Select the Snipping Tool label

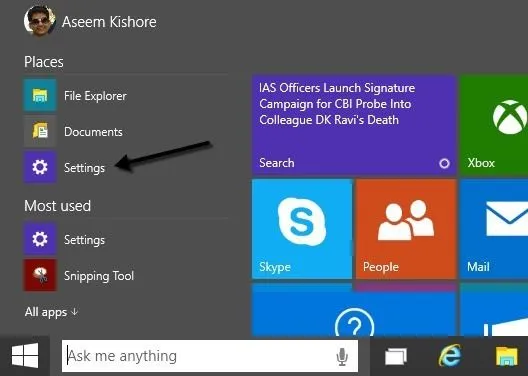[99, 276]
